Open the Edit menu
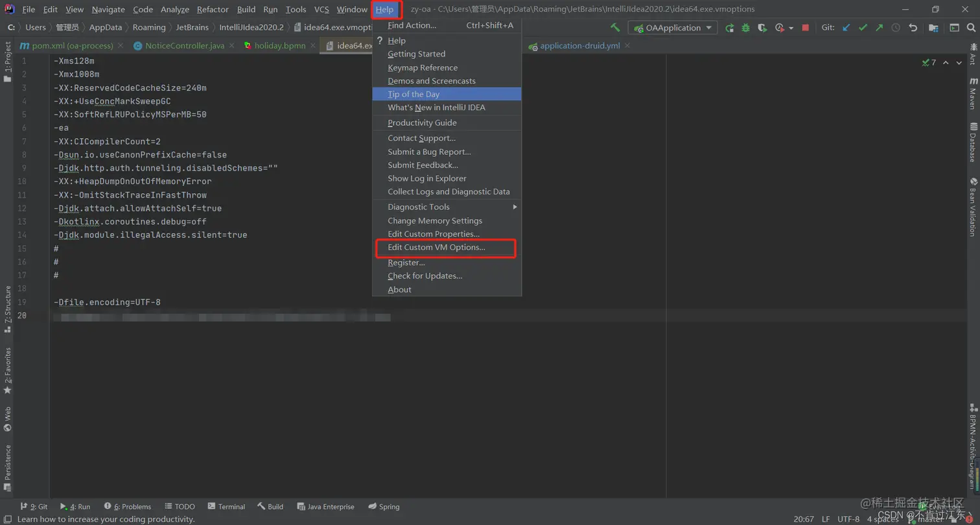 point(51,10)
